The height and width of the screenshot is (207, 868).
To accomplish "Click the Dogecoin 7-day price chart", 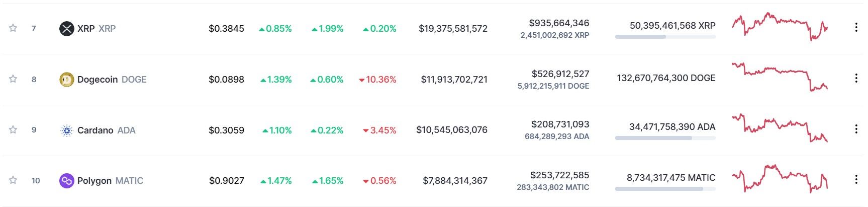I will (780, 77).
